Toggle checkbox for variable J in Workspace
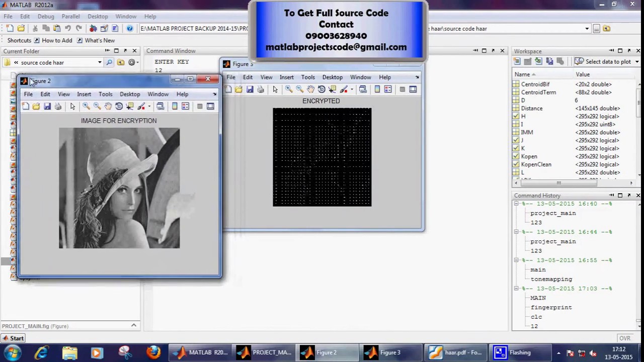 pyautogui.click(x=516, y=140)
